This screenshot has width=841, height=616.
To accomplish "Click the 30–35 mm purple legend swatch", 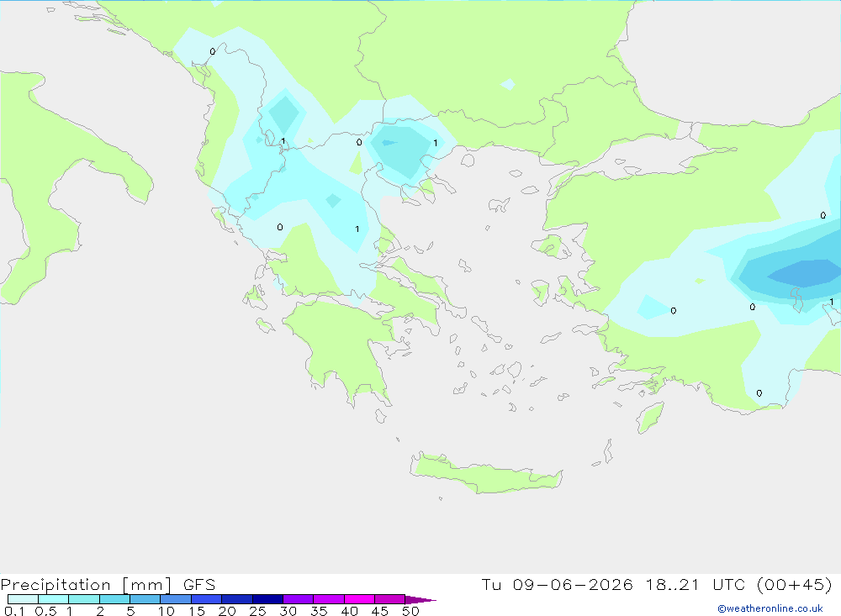I will tap(299, 599).
